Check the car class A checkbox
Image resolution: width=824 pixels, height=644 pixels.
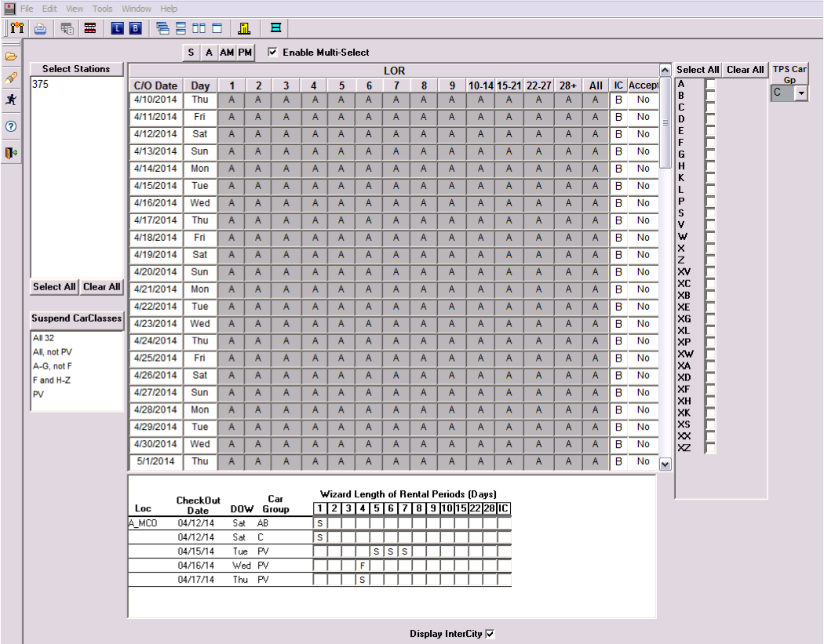point(710,84)
